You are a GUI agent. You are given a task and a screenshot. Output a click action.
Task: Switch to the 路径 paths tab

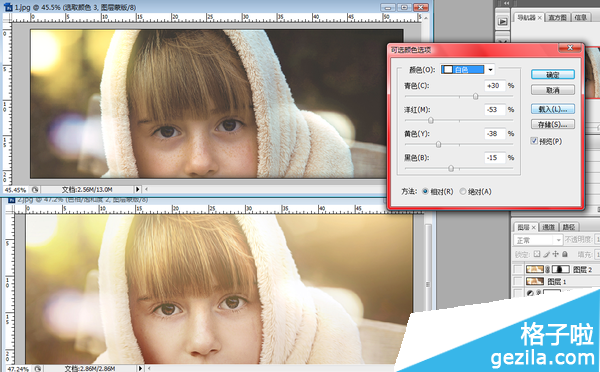[569, 227]
